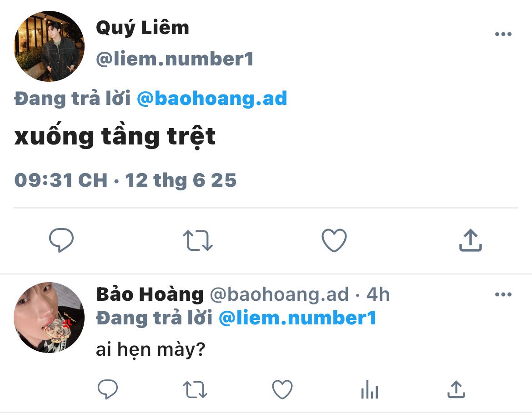The image size is (532, 413).
Task: View analytics for Bảo Hoàng's reply
Action: (x=370, y=389)
